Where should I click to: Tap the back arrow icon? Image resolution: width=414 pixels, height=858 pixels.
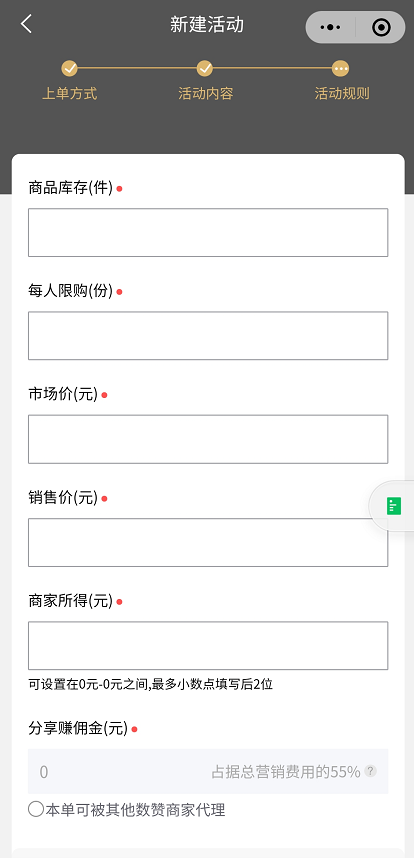coord(26,25)
